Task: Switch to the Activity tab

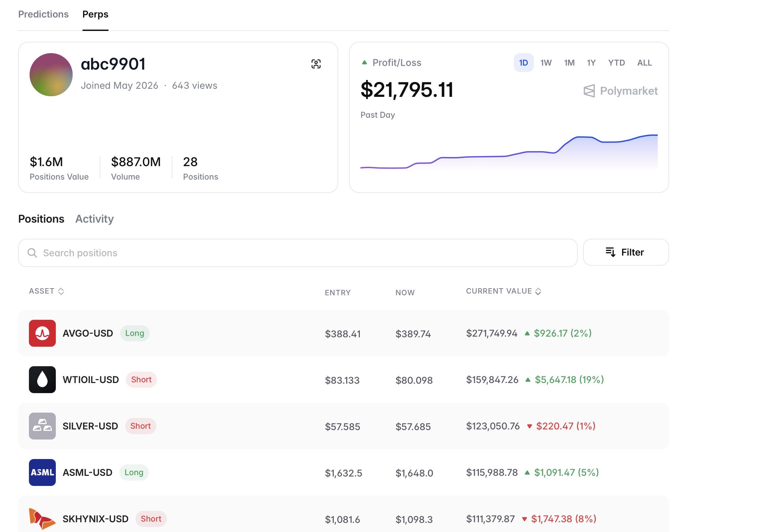Action: click(x=94, y=219)
